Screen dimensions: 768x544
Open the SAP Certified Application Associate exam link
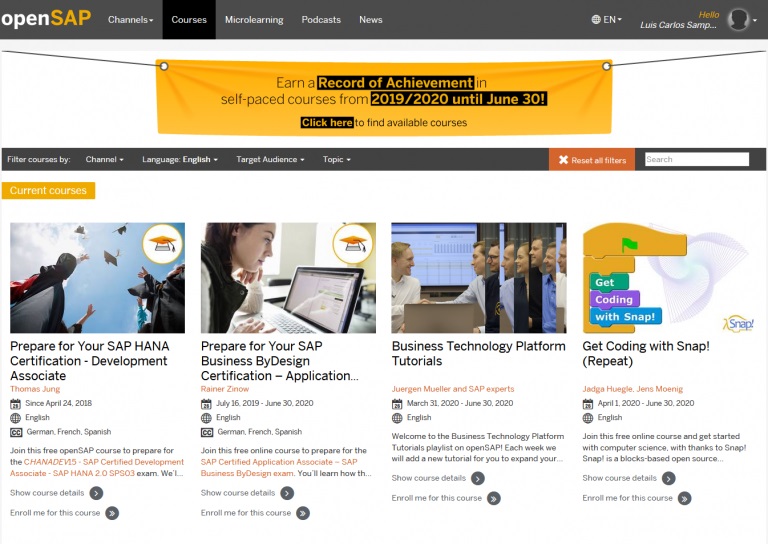[279, 468]
